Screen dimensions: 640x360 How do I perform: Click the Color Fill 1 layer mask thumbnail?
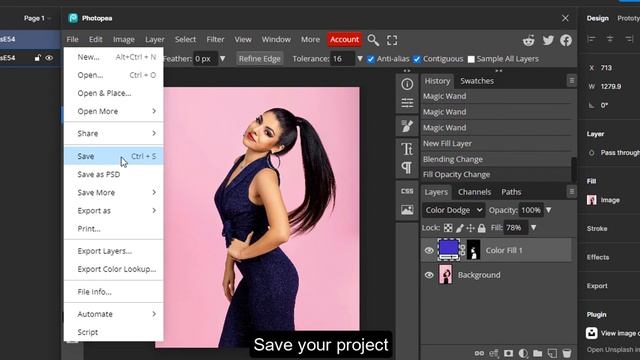click(473, 250)
